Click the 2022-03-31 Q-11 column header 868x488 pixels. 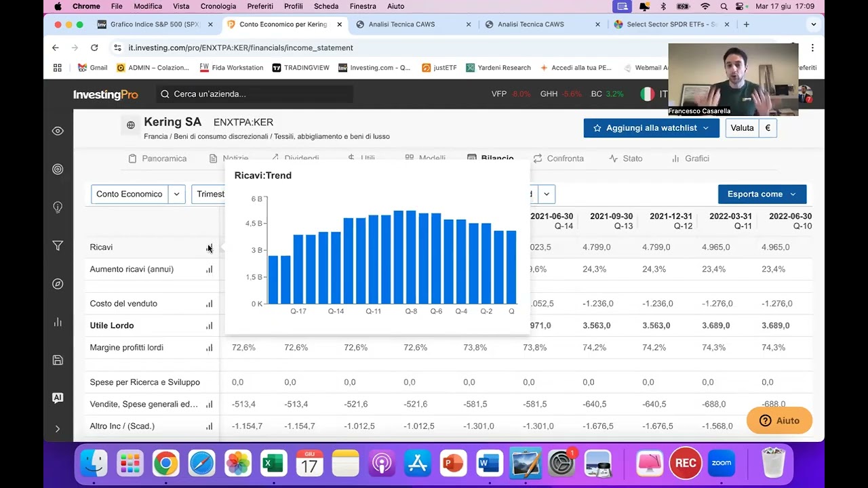pos(730,221)
